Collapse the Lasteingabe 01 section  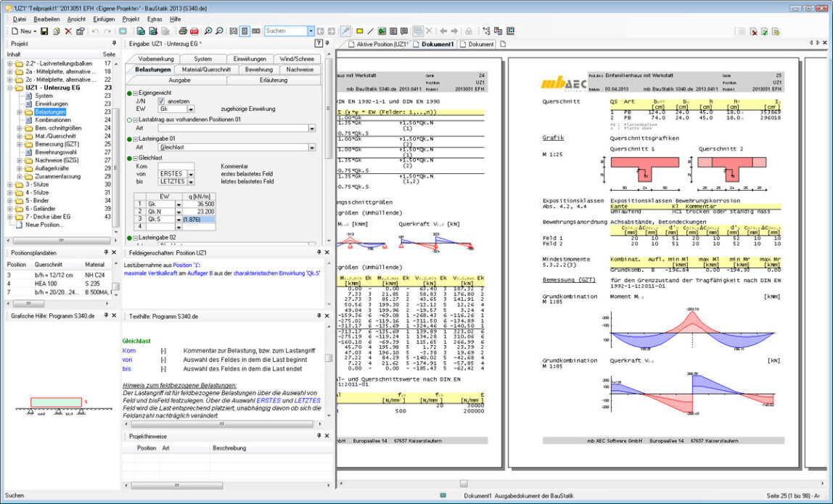pos(136,139)
